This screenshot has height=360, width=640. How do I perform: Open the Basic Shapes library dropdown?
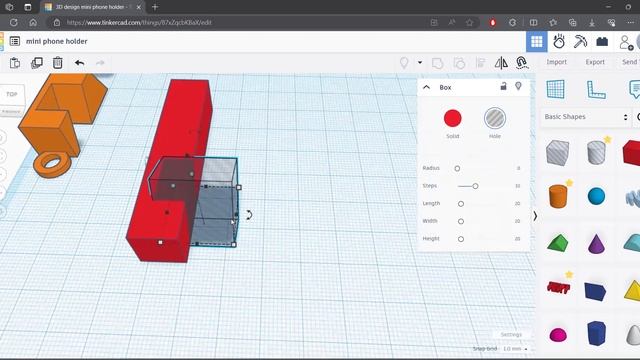[x=585, y=117]
